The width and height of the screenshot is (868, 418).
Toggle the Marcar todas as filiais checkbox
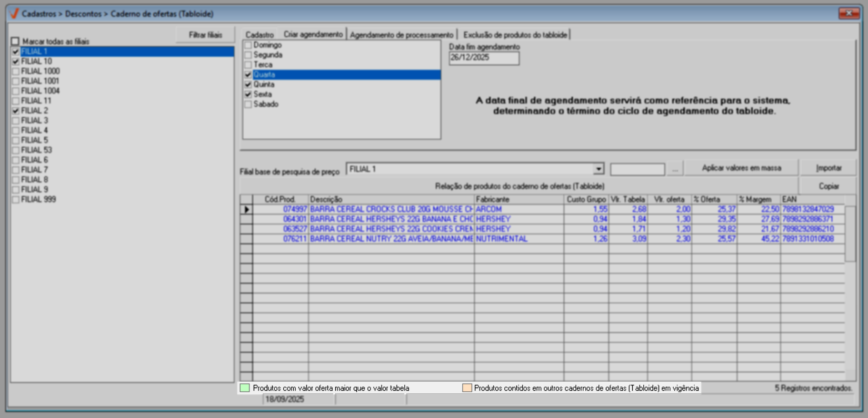point(15,42)
